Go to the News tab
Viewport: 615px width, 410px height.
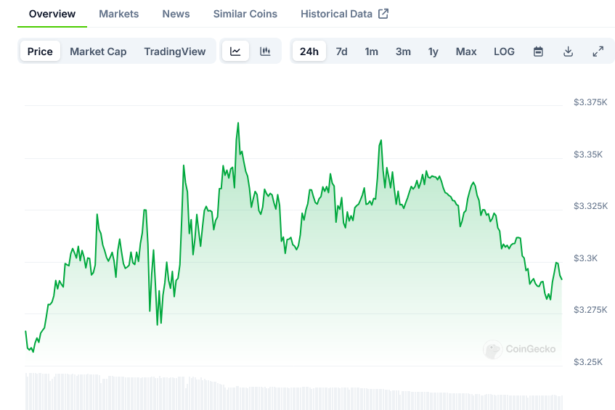pyautogui.click(x=176, y=14)
